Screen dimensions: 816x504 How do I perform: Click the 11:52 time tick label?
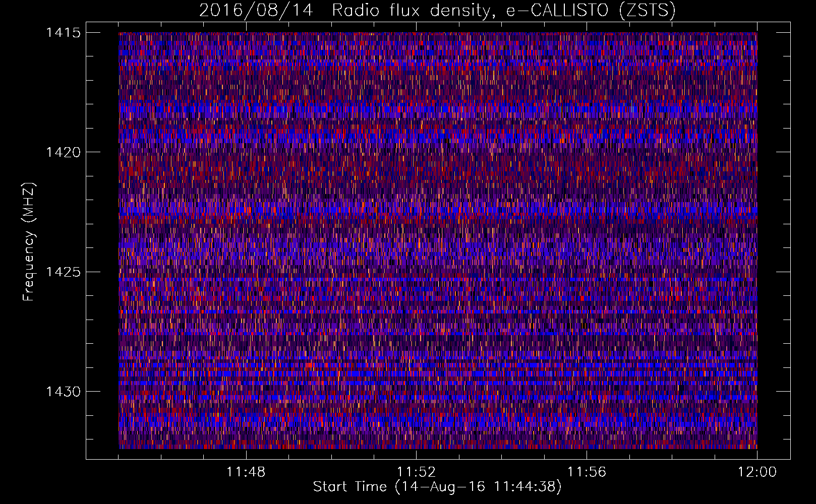pos(416,472)
